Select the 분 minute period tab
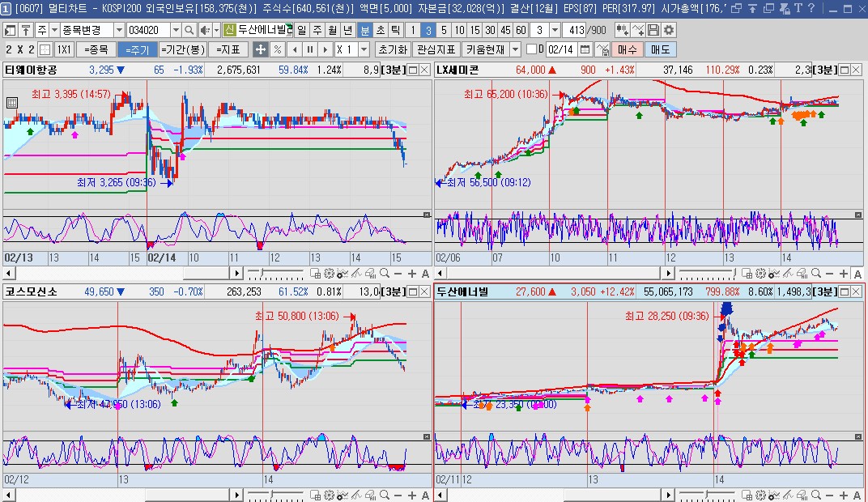The image size is (868, 502). [365, 30]
